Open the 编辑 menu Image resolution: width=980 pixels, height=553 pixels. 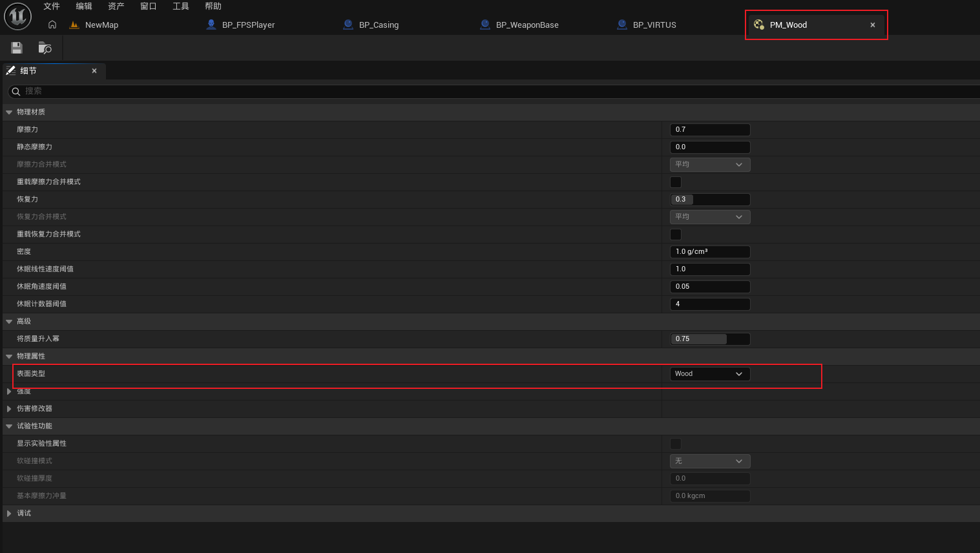click(x=84, y=6)
